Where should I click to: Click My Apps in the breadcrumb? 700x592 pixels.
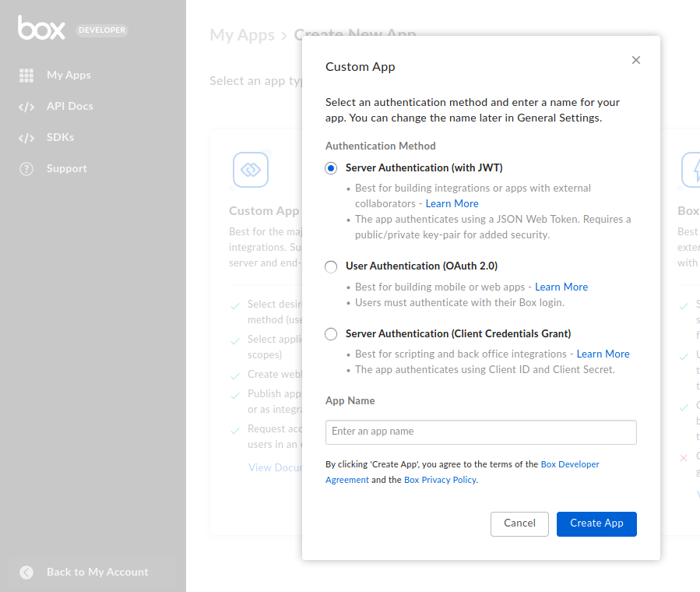(x=241, y=35)
